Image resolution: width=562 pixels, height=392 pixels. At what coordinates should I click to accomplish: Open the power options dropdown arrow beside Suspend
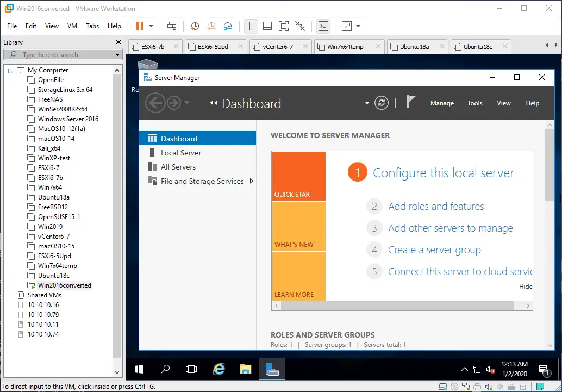point(151,26)
